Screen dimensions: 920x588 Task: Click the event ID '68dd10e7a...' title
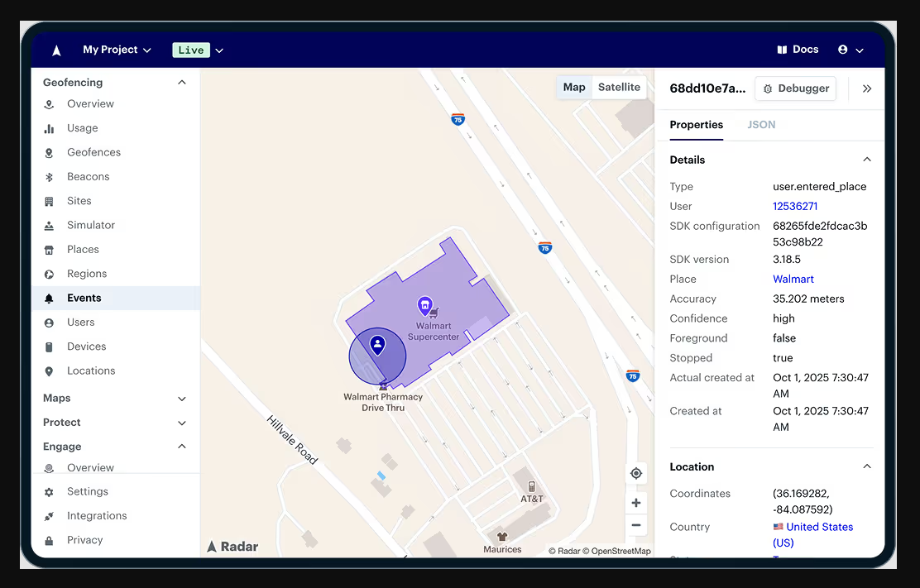[707, 88]
